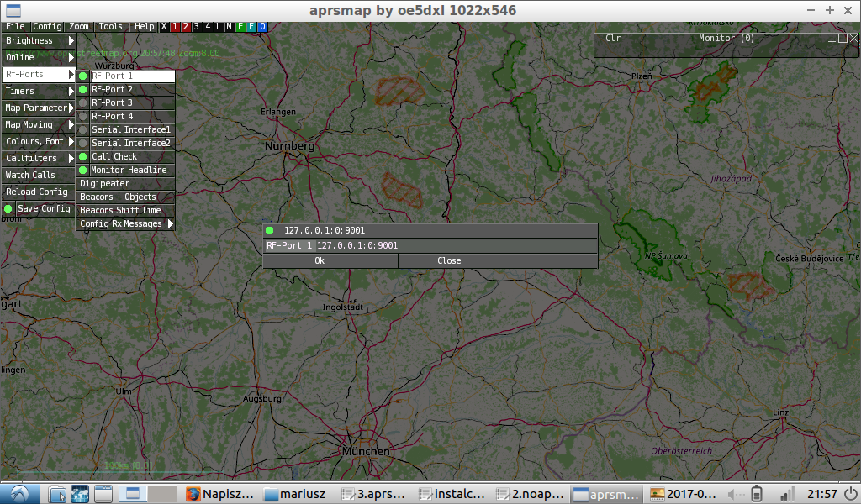Click the M toolbar button
This screenshot has height=504, width=861.
tap(230, 26)
